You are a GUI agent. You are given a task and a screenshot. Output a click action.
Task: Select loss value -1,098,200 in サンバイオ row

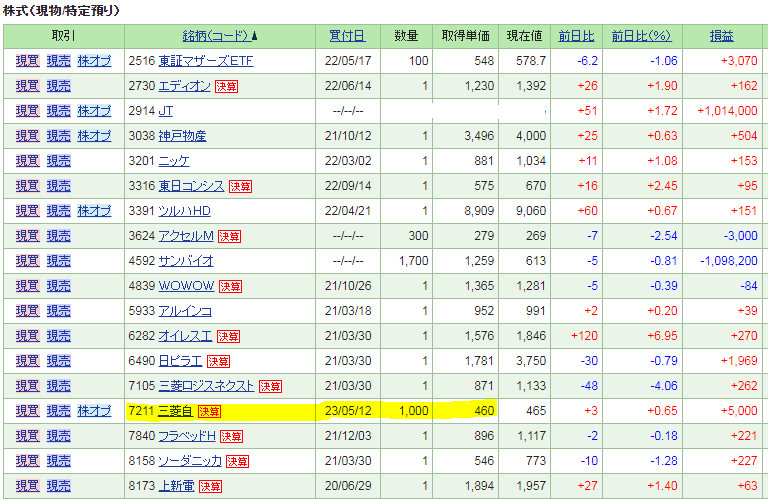click(x=729, y=261)
